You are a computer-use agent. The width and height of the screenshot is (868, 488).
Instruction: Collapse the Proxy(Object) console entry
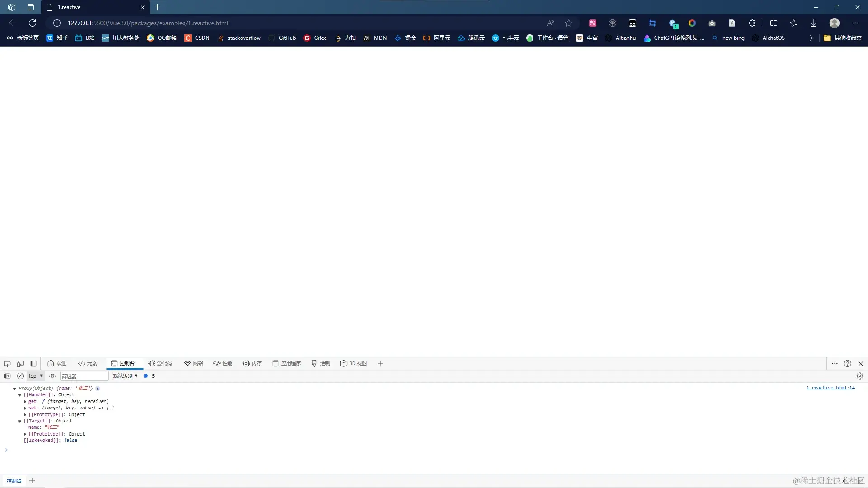click(x=14, y=388)
